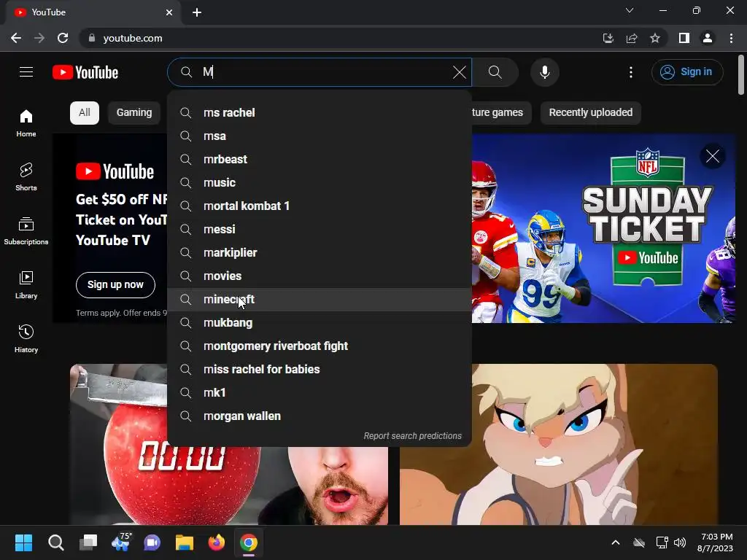Open the Windows Start menu
The image size is (747, 560).
coord(23,542)
